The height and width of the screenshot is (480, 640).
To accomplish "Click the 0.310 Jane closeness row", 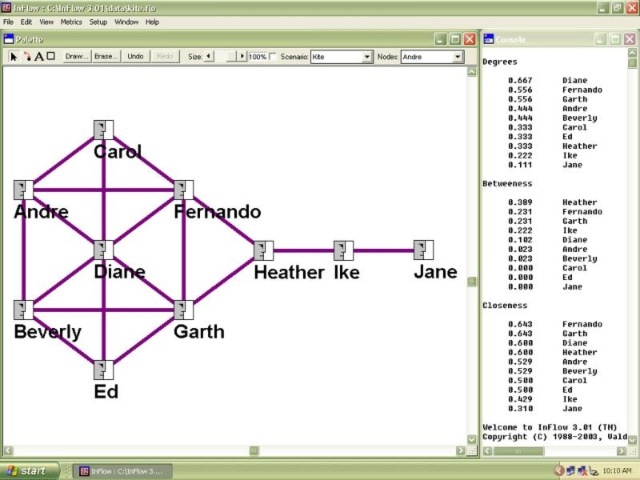I will tap(545, 409).
